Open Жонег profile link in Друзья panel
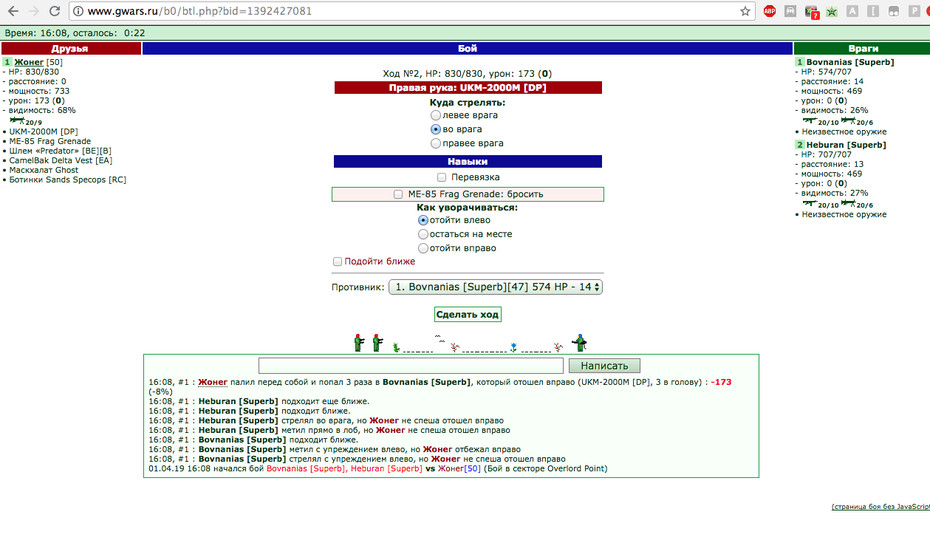This screenshot has height=543, width=930. [x=28, y=62]
